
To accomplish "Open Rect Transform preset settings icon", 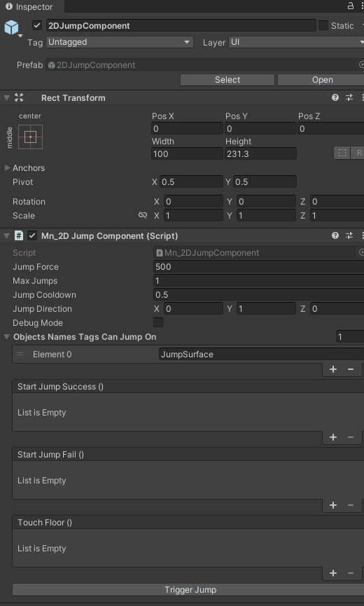I will [x=349, y=98].
